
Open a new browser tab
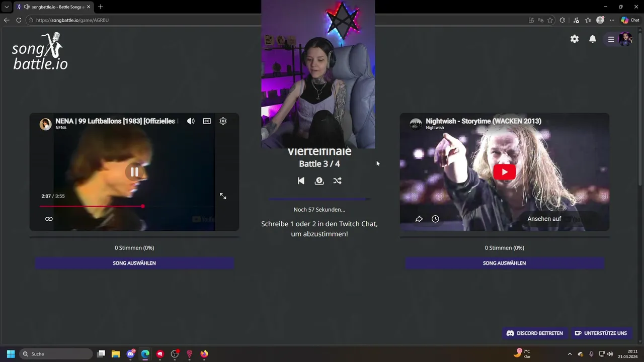coord(101,7)
